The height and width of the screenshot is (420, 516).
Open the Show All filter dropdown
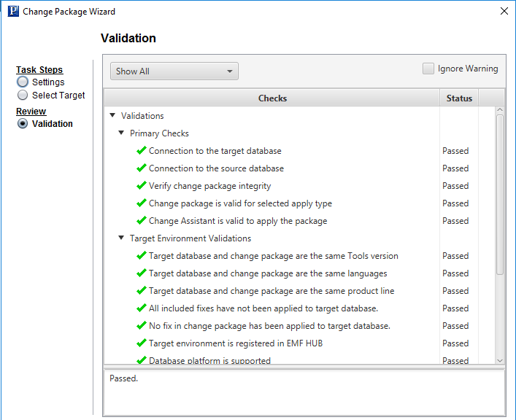click(174, 71)
